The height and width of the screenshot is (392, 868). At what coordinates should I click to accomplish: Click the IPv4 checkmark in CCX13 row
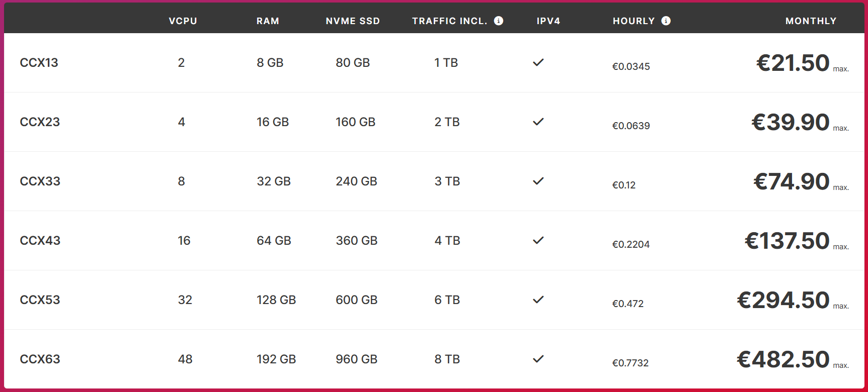tap(538, 62)
